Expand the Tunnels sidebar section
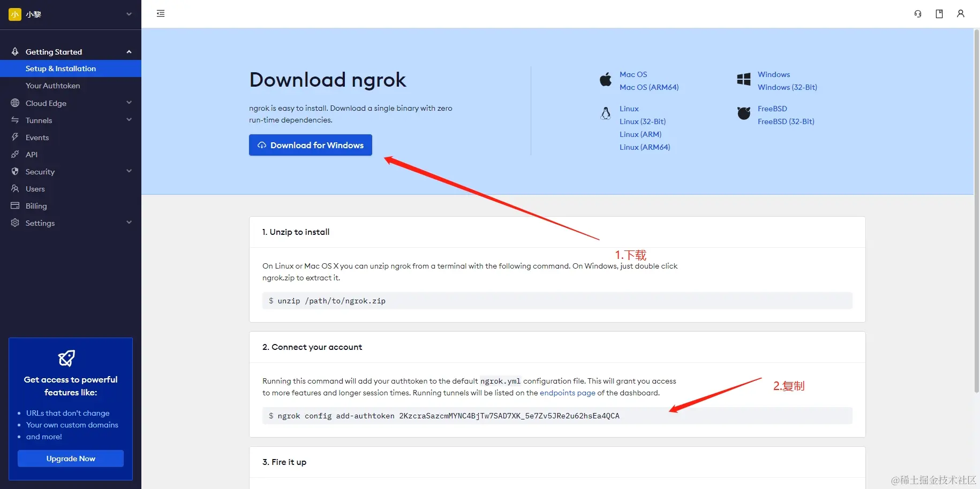980x489 pixels. pyautogui.click(x=71, y=120)
